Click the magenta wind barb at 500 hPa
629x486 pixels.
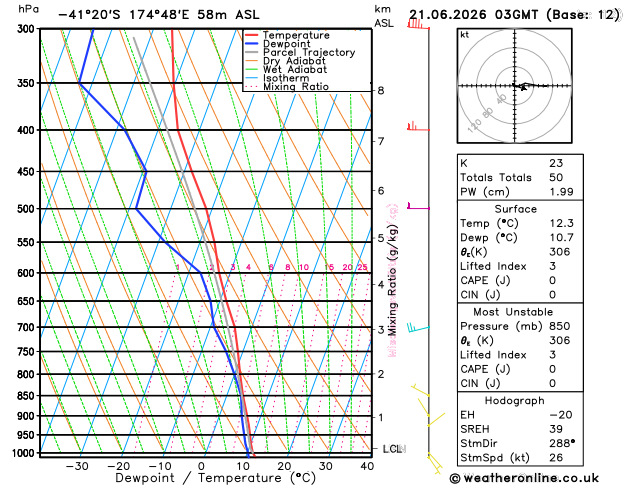[418, 206]
